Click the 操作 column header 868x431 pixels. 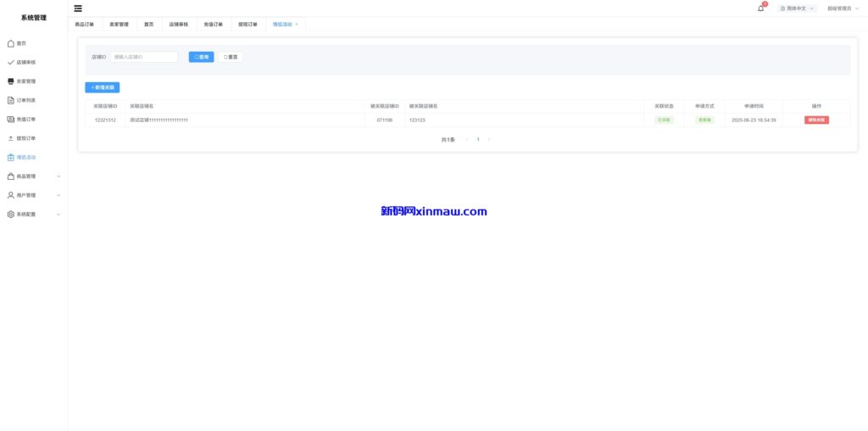pos(816,106)
